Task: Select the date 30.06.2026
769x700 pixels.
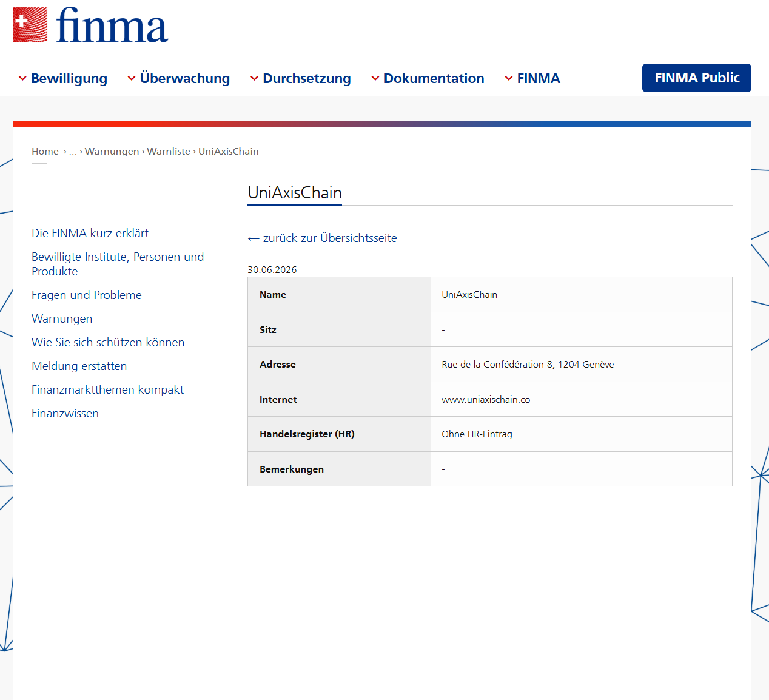Action: coord(272,269)
